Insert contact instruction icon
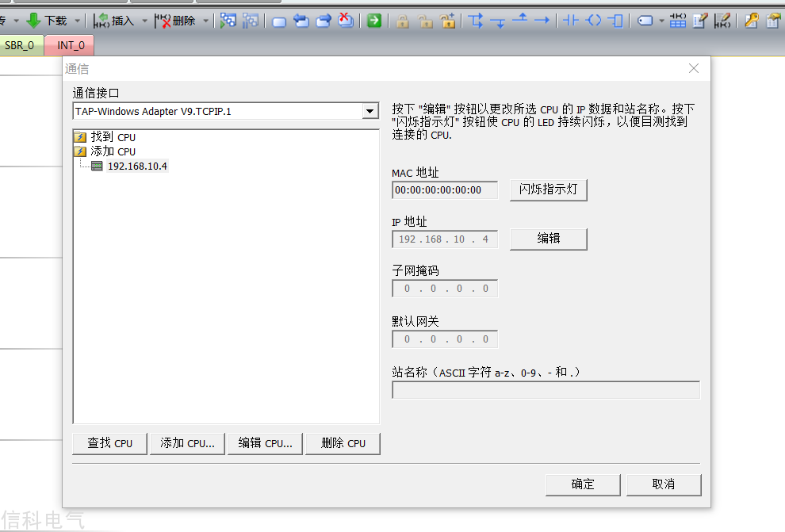This screenshot has height=532, width=785. (x=571, y=21)
